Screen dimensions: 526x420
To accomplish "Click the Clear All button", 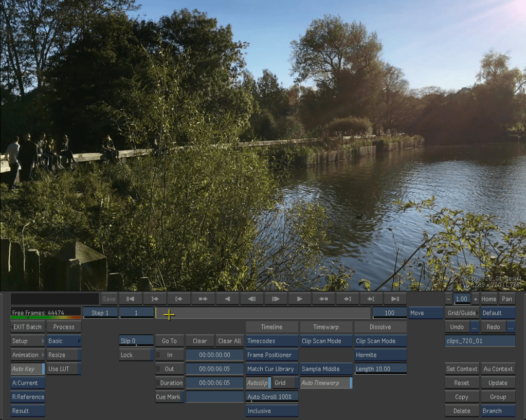I will point(229,341).
